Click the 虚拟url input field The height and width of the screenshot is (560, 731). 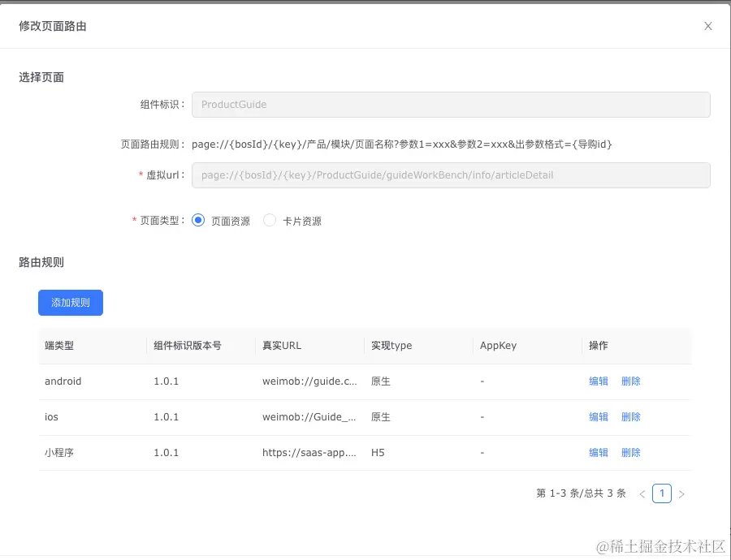point(451,174)
